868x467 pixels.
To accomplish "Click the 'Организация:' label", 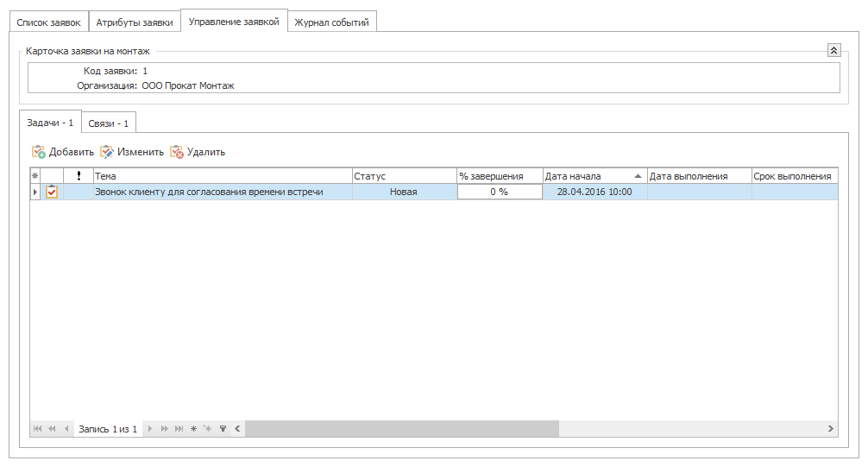I will coord(107,85).
